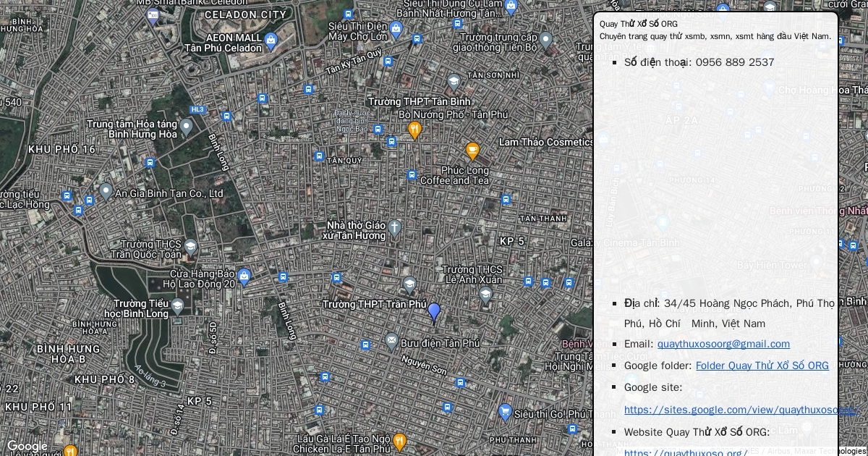Click the Bưu điện Tân Phú post office icon
Screen dimensions: 868x456
click(x=391, y=341)
